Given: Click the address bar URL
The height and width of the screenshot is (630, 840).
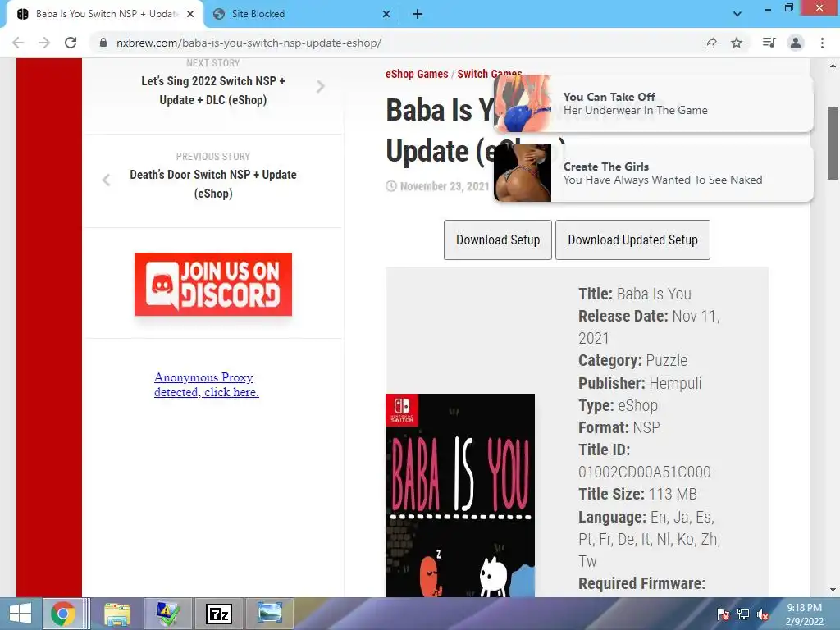Looking at the screenshot, I should tap(249, 43).
